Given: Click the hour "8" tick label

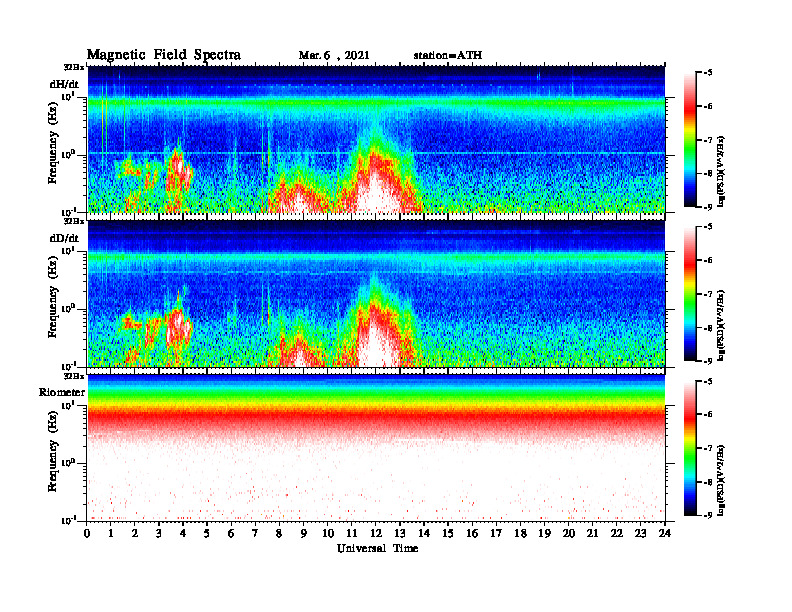Looking at the screenshot, I should pyautogui.click(x=279, y=533).
